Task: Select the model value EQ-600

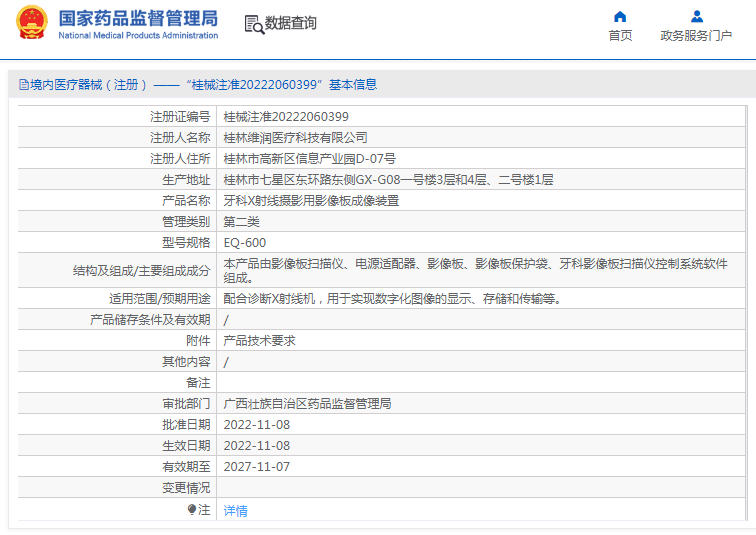Action: point(245,243)
